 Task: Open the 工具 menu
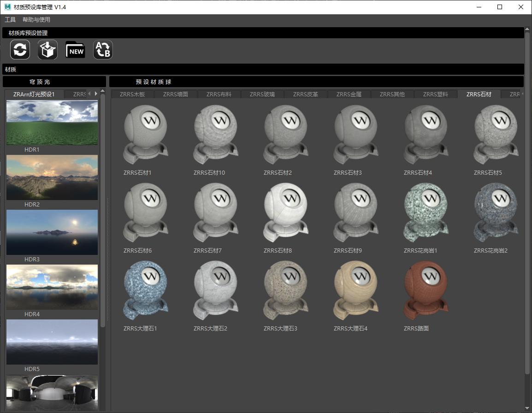pos(10,20)
